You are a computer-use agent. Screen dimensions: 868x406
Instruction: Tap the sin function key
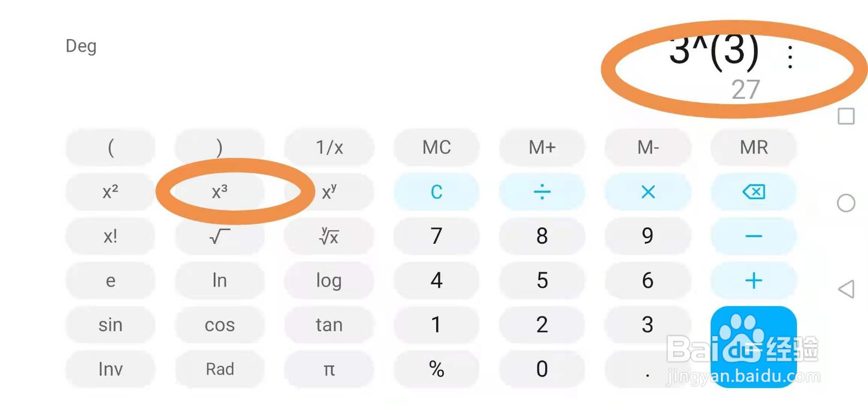(110, 325)
